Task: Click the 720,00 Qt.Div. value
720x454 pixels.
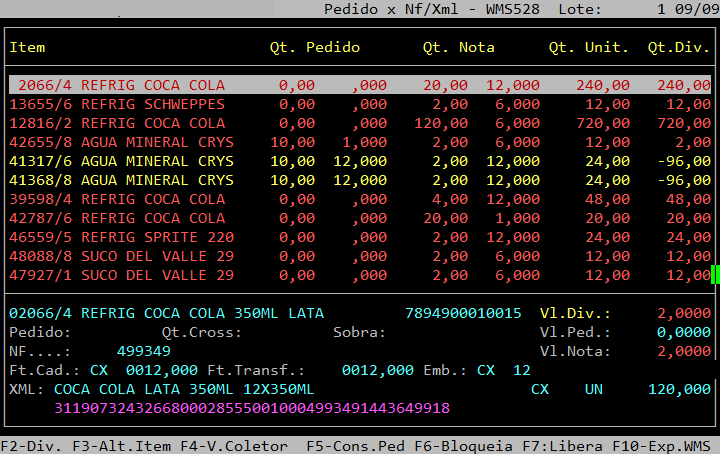Action: 684,123
